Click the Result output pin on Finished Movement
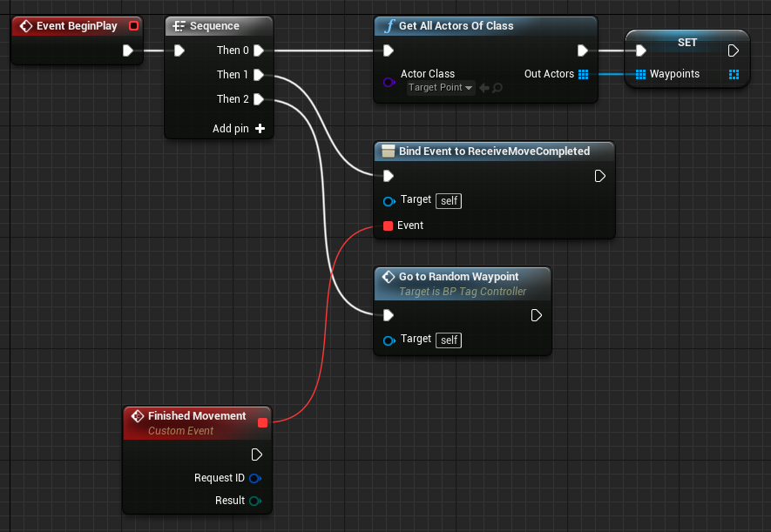This screenshot has width=771, height=532. [254, 501]
